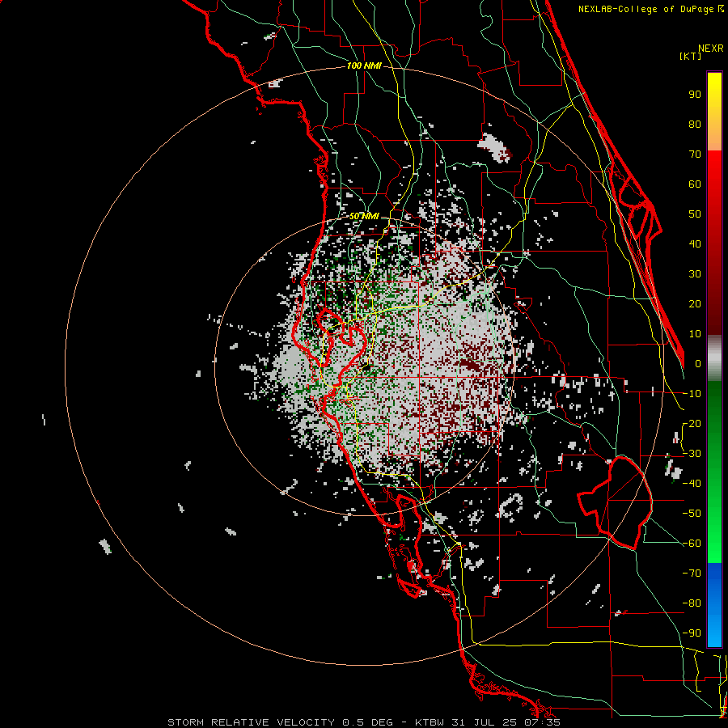Pick the green inbound segment of color bar
Image resolution: width=728 pixels, height=728 pixels.
[714, 472]
